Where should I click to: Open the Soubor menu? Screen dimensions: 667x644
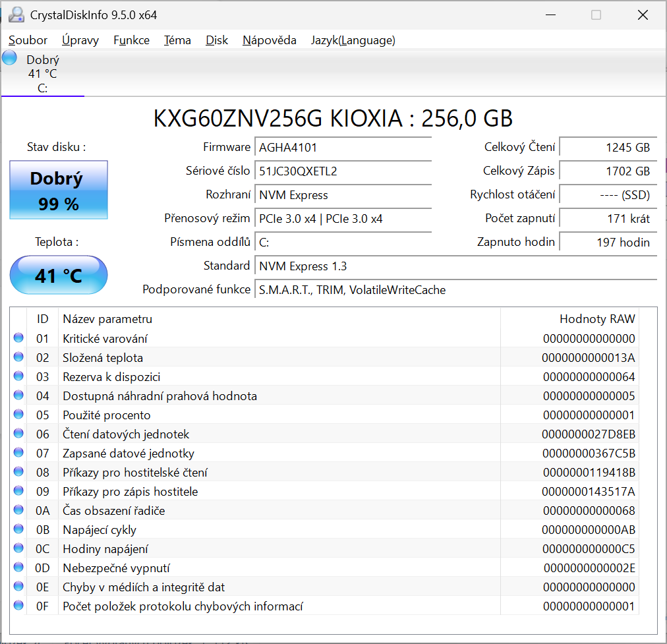[x=27, y=40]
